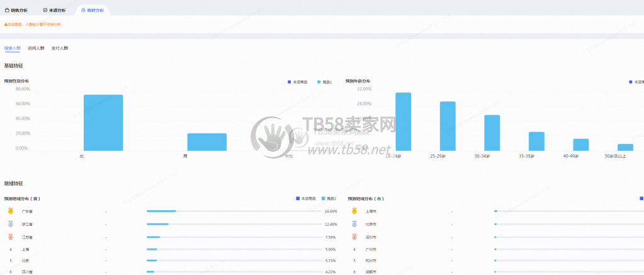644x275 pixels.
Task: Click the 地域特征 section heading
Action: pos(13,183)
